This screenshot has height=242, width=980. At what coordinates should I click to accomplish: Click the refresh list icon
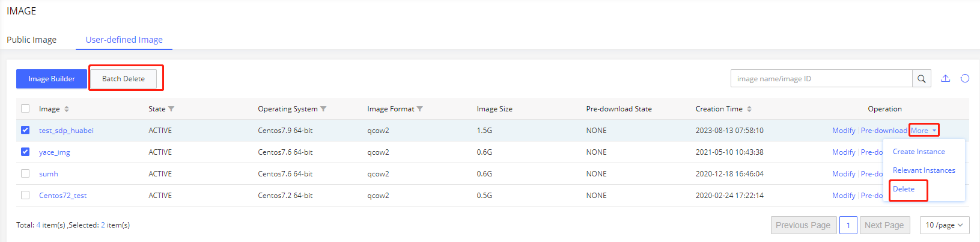[964, 78]
